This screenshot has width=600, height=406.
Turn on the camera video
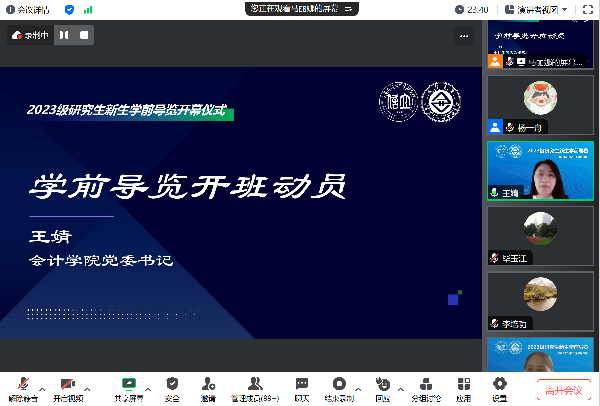[68, 384]
